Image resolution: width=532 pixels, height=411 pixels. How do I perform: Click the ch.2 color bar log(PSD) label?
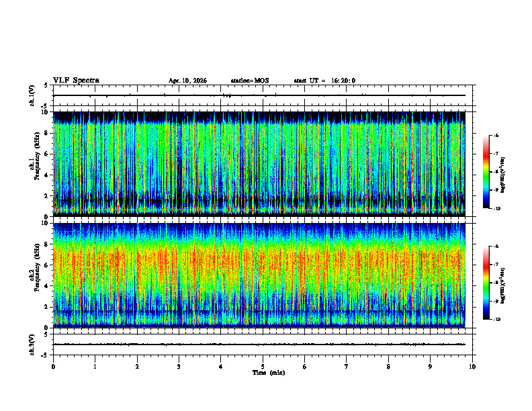tap(502, 285)
